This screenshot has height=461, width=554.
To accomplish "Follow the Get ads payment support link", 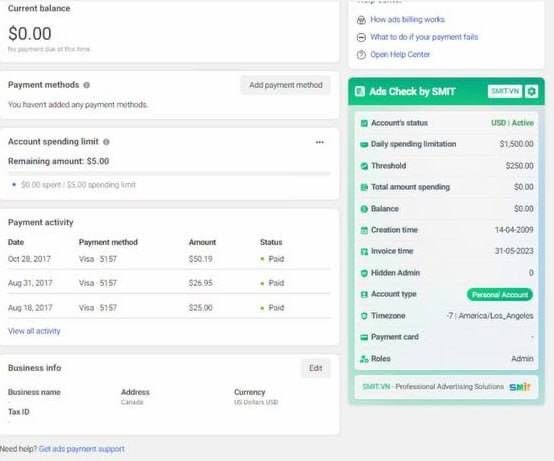I will pos(82,449).
